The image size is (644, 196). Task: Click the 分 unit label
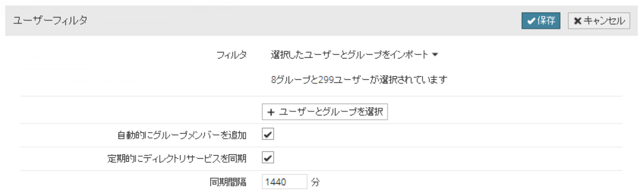pyautogui.click(x=315, y=183)
